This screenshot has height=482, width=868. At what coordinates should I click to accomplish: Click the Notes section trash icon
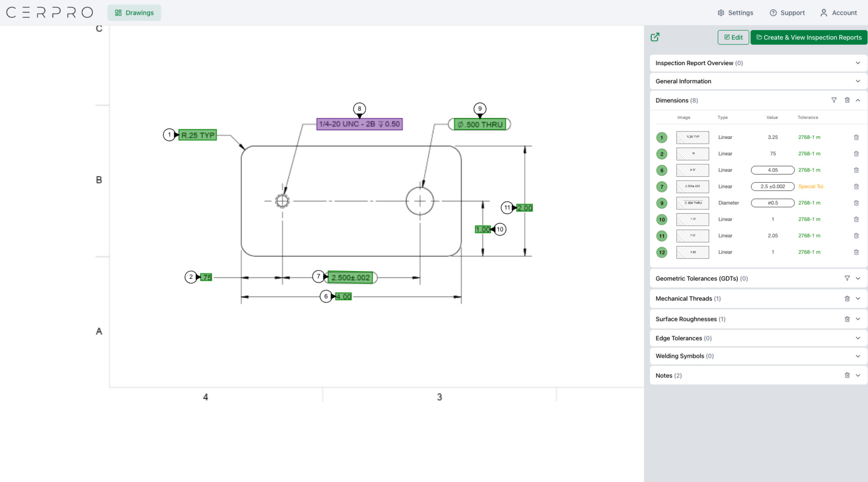847,376
